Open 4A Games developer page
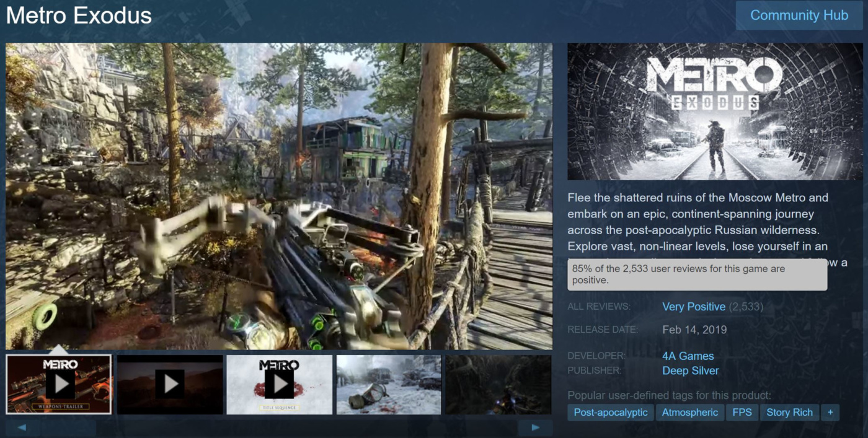This screenshot has height=438, width=868. point(688,356)
